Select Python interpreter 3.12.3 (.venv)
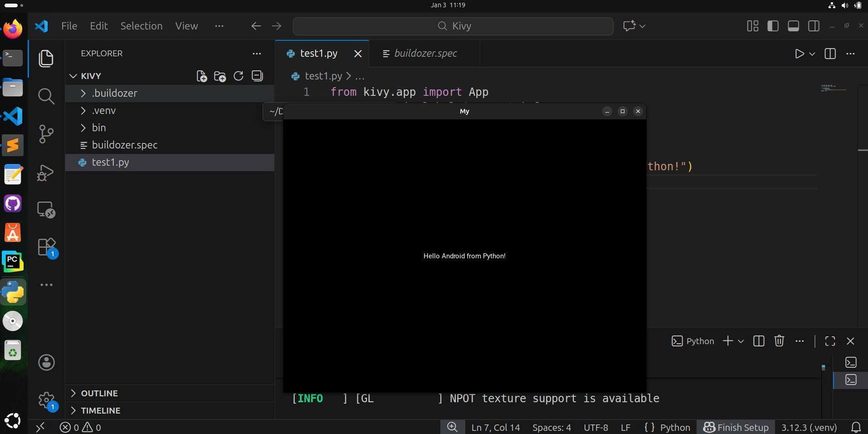 [809, 427]
